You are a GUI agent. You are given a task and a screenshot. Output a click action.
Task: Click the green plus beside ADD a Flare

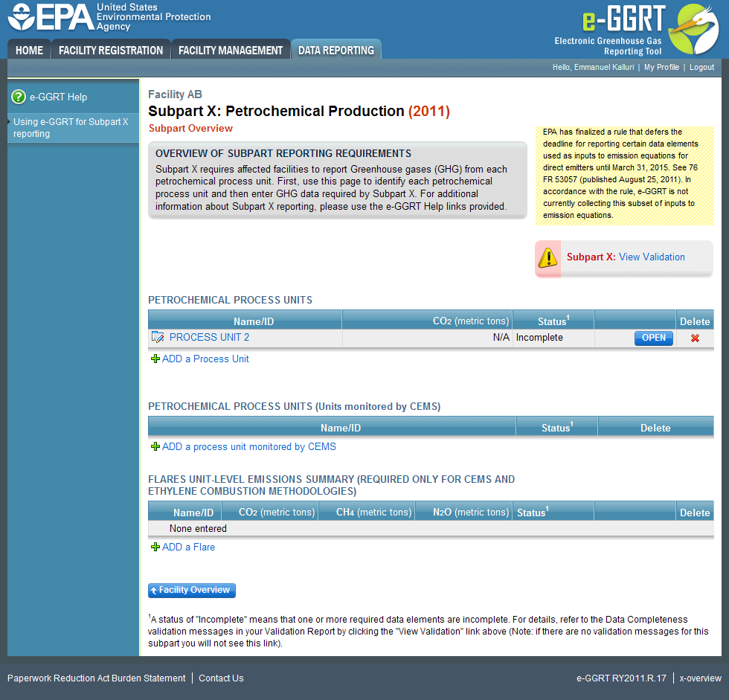tap(155, 547)
